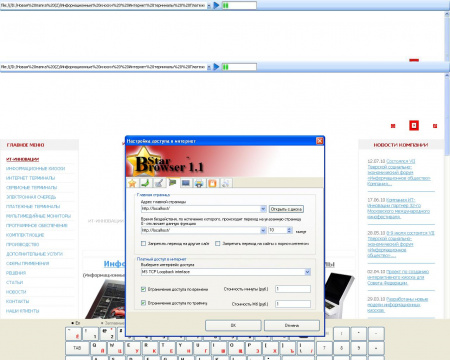Screen dimensions: 450x360
Task: Click the per-megabyte cost input field
Action: [x=293, y=304]
